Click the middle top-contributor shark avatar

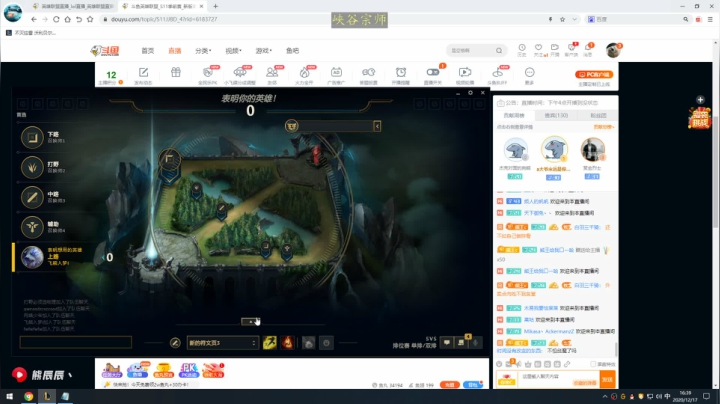554,150
